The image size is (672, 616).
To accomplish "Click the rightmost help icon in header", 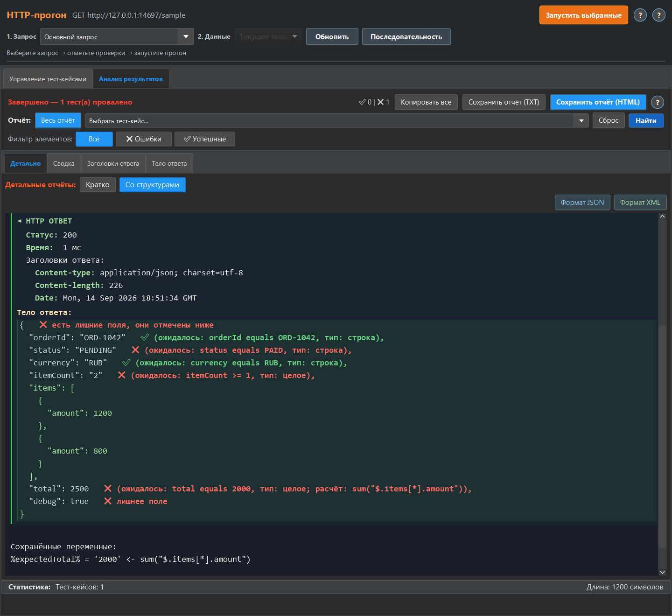I will pos(659,15).
